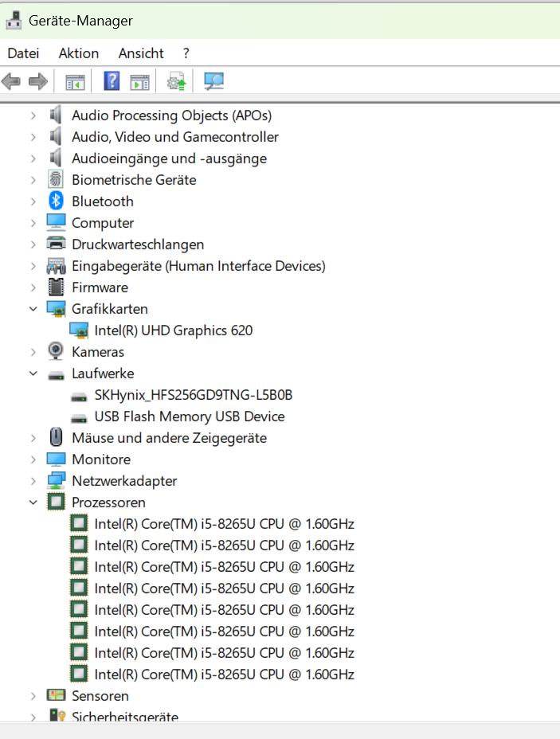This screenshot has height=739, width=560.
Task: Click the monitor icon beside Monitore
Action: coord(56,459)
